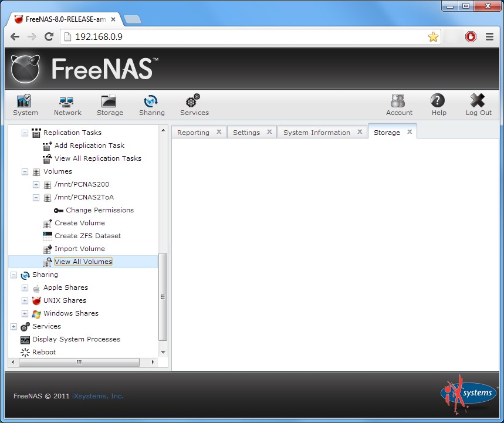Select the Create ZFS Dataset label
Viewport: 504px width, 423px height.
point(88,236)
